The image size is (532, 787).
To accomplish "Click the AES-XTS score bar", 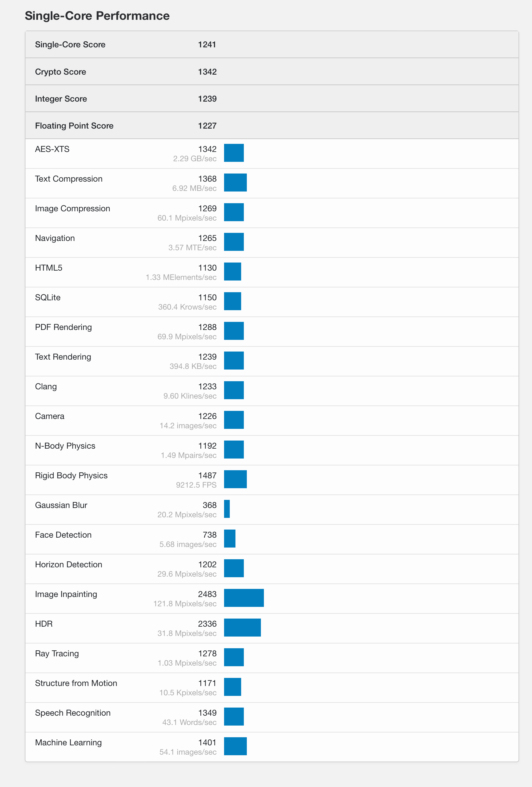I will 234,153.
